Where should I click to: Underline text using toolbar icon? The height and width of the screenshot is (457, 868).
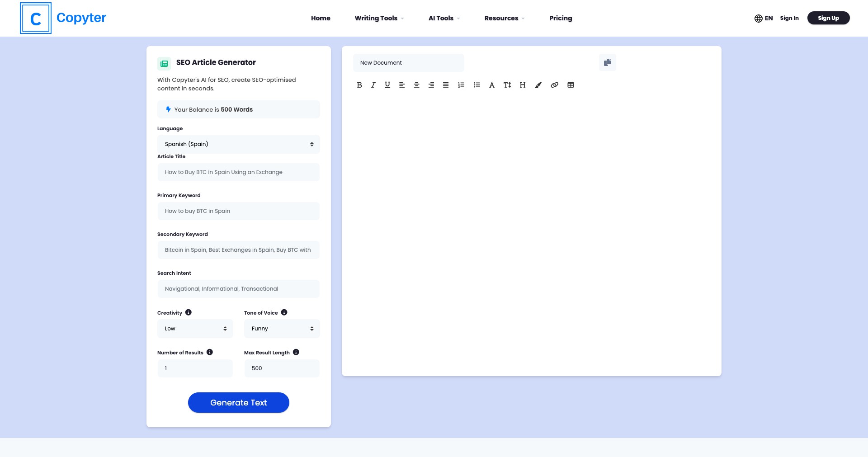click(387, 85)
